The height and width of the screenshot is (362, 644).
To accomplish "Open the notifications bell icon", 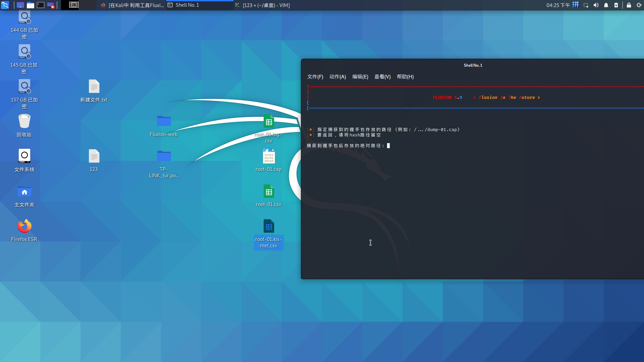I will pos(606,5).
